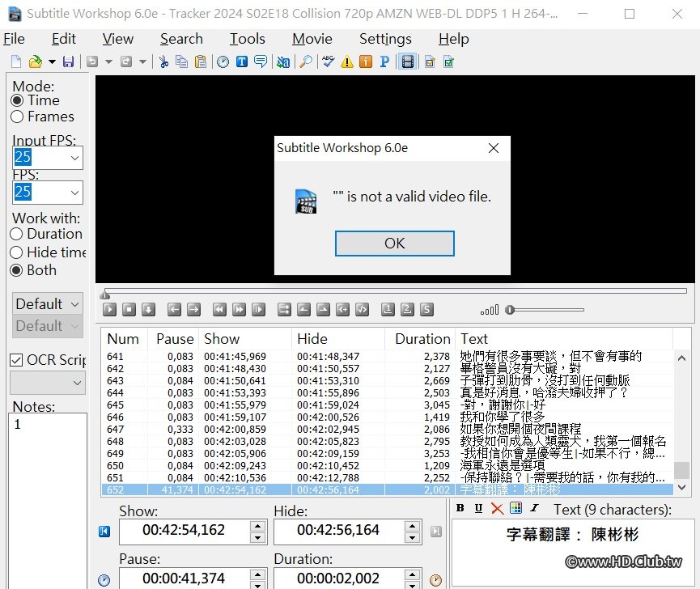Click the Copy toolbar icon

tap(182, 61)
